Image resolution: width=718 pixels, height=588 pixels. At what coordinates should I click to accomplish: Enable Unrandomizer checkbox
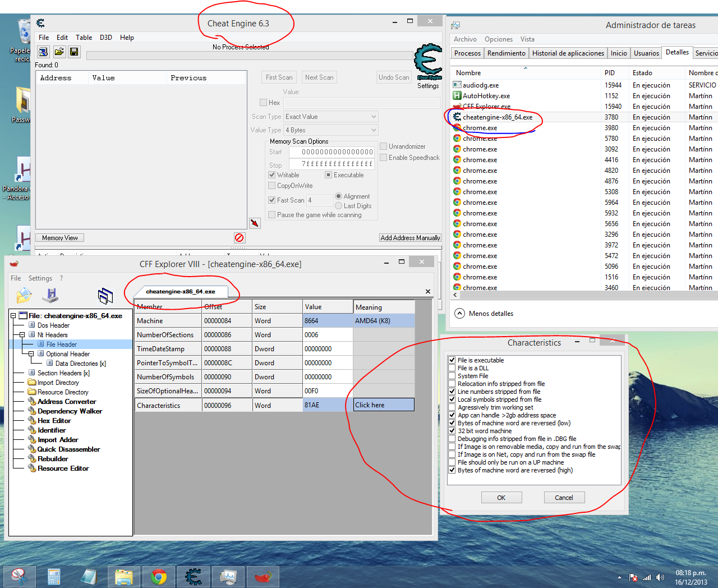click(x=384, y=146)
